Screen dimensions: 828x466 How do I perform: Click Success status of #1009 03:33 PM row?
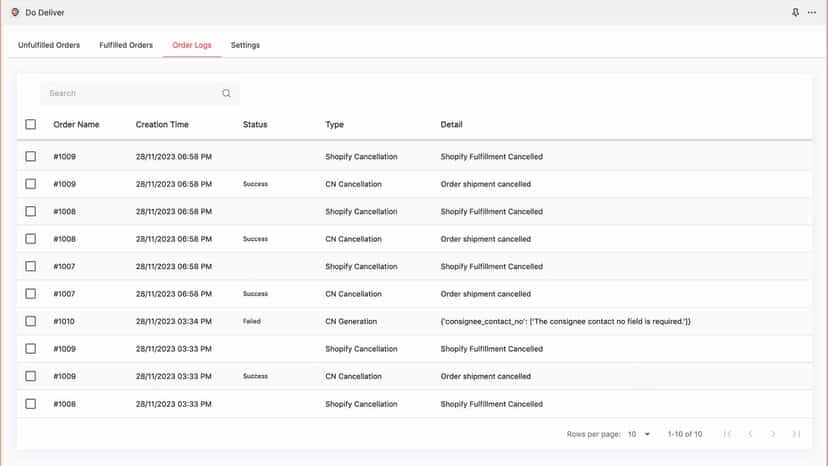(x=255, y=376)
